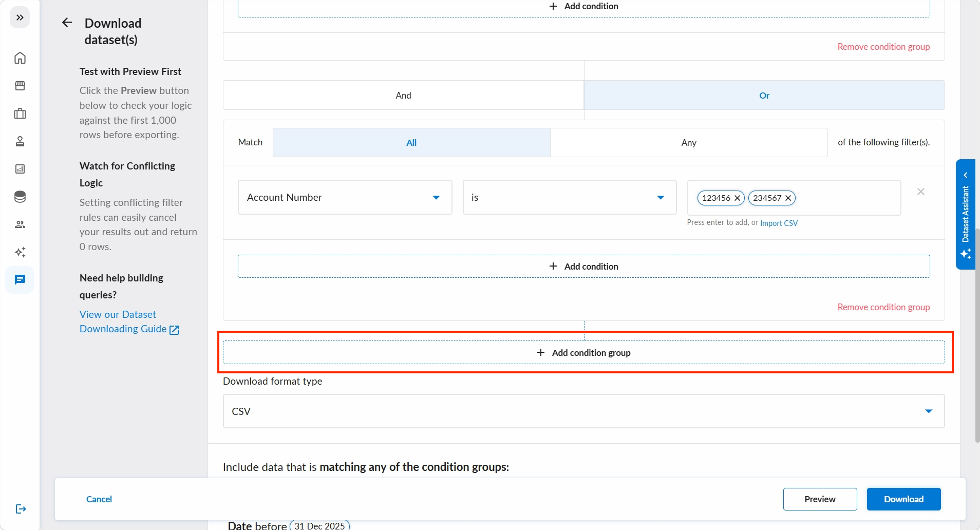Open the CSV download format dropdown
Screen dimensions: 980x530
pyautogui.click(x=583, y=411)
